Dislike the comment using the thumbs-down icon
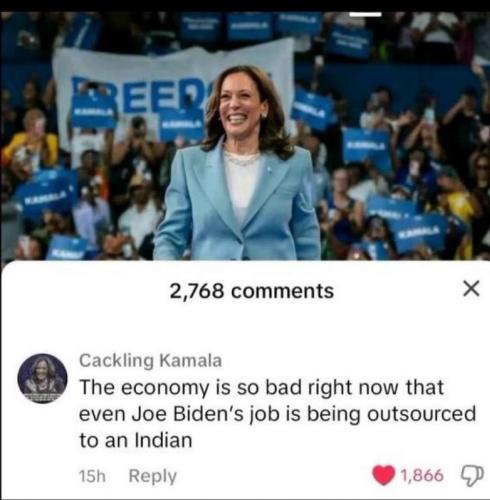490x500 pixels. (472, 476)
